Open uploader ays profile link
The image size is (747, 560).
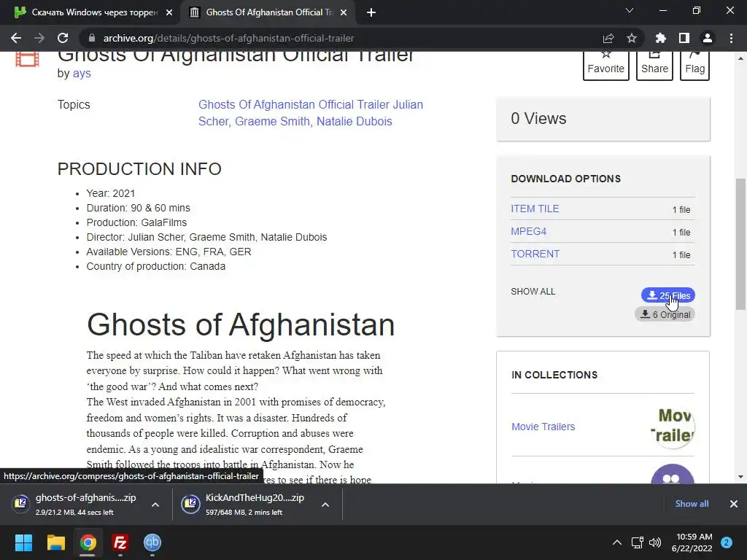tap(82, 74)
